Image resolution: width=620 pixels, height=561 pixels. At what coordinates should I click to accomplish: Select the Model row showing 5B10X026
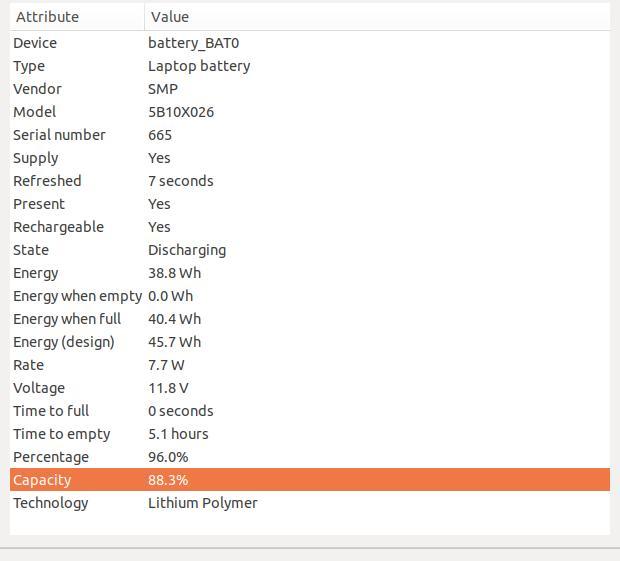pos(310,111)
